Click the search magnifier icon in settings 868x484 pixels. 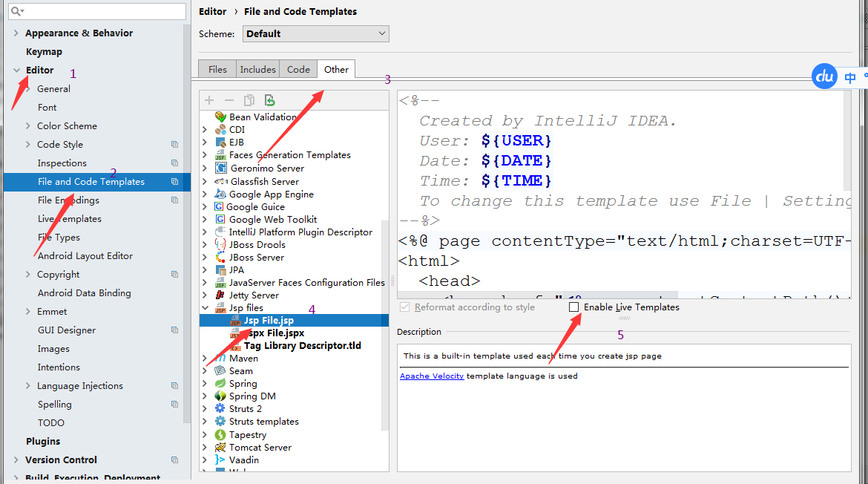(16, 11)
